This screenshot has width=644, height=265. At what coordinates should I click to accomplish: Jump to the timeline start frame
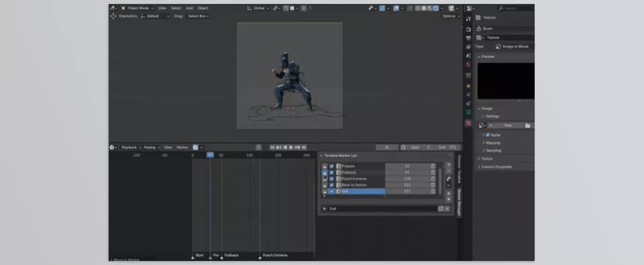(x=272, y=147)
